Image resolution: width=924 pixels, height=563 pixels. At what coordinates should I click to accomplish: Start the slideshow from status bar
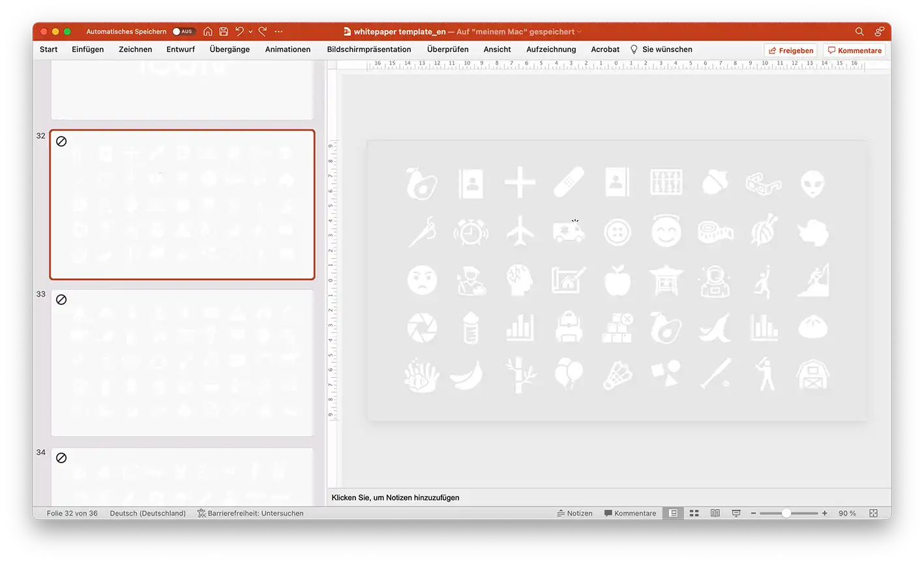(x=736, y=513)
